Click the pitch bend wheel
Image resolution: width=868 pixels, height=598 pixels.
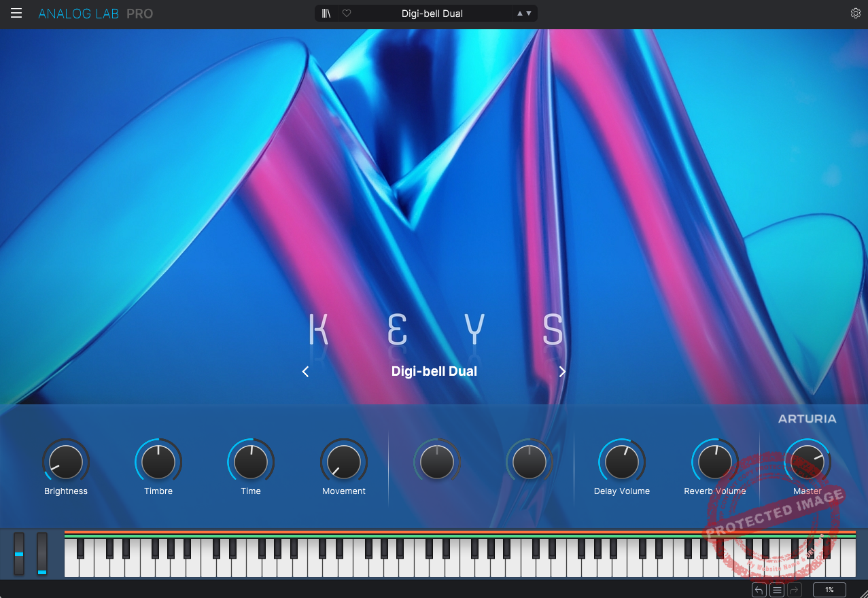pyautogui.click(x=19, y=554)
